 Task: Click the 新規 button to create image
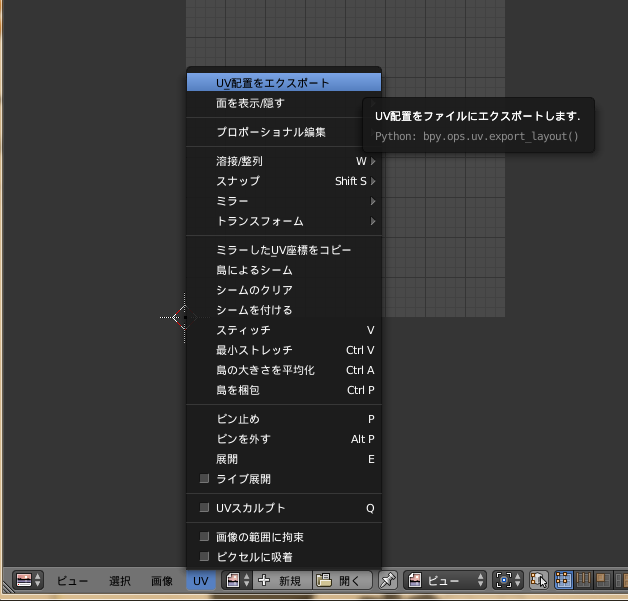(282, 580)
